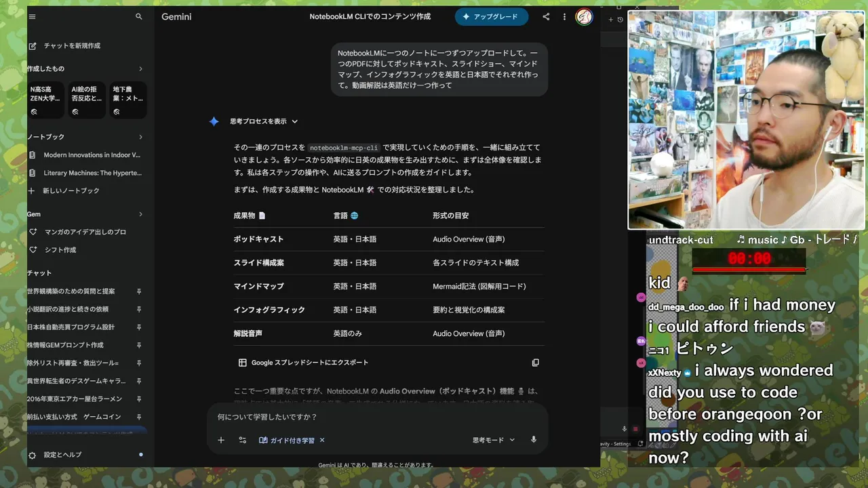Open the tools sliders icon in prompt box
The height and width of the screenshot is (488, 868).
tap(242, 440)
